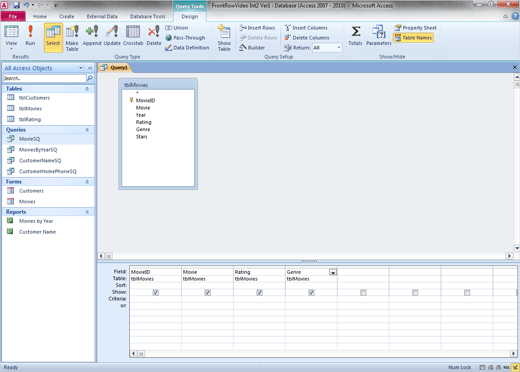Check Show box in seventh grid column
Screen dimensions: 520x372
[467, 292]
